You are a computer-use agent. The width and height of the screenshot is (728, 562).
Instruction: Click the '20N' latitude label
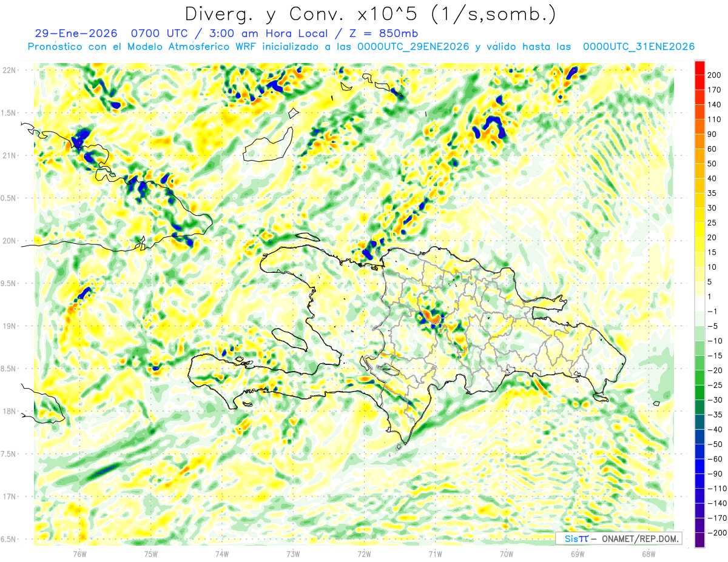(x=8, y=241)
